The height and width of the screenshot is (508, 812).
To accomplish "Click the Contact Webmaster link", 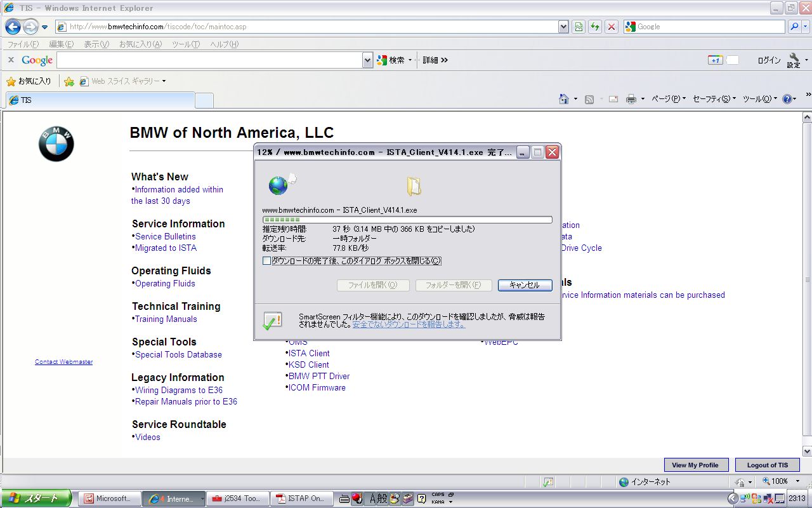I will [64, 362].
